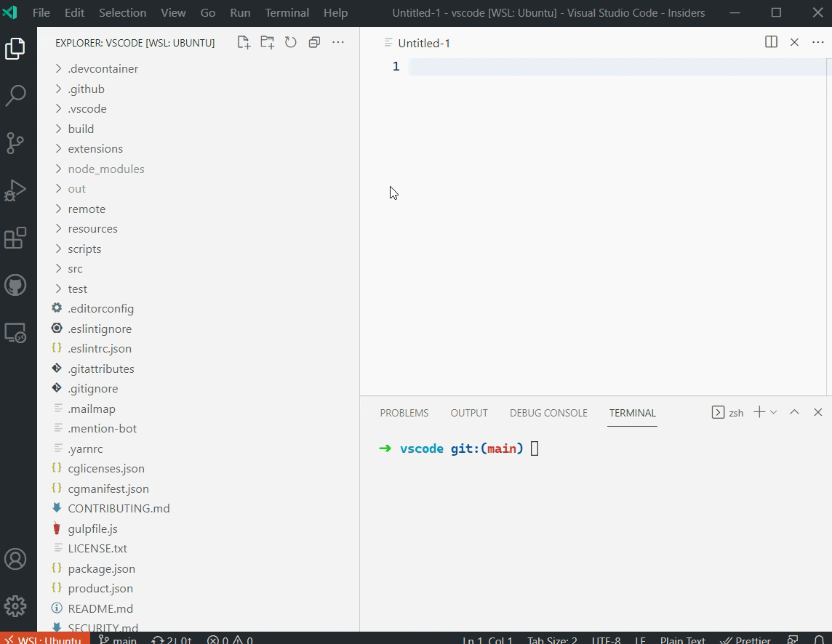Open the Terminal menu

287,12
